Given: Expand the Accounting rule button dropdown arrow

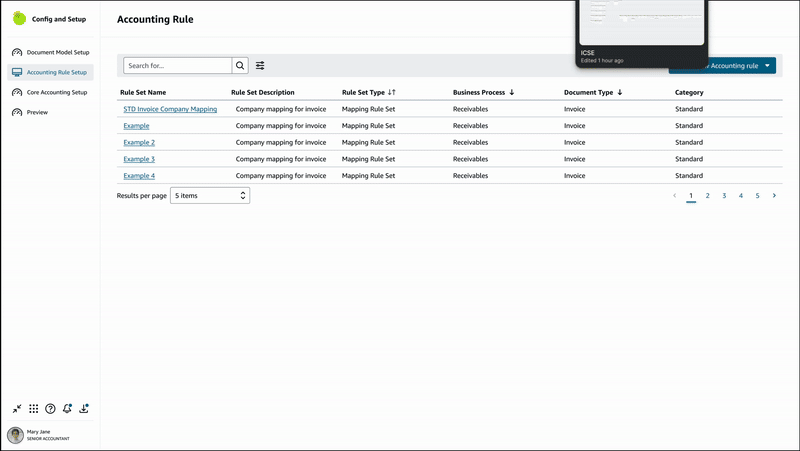Looking at the screenshot, I should point(767,66).
